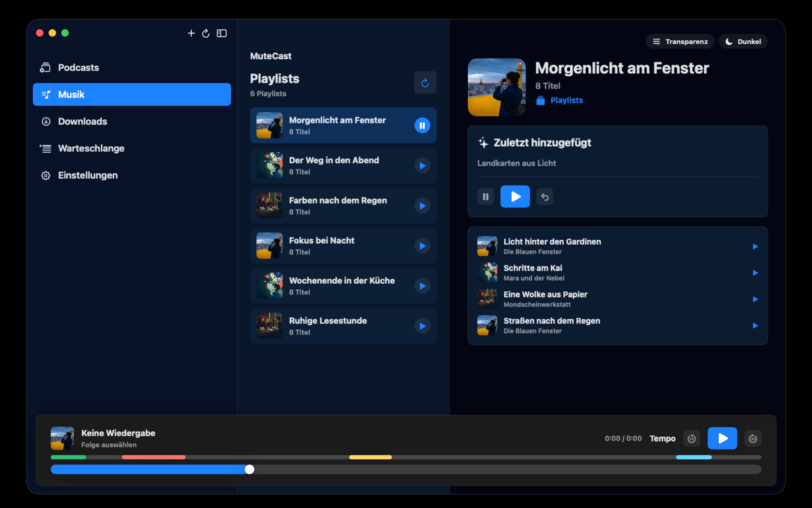Play Wochenende in der Küche playlist

coord(422,286)
